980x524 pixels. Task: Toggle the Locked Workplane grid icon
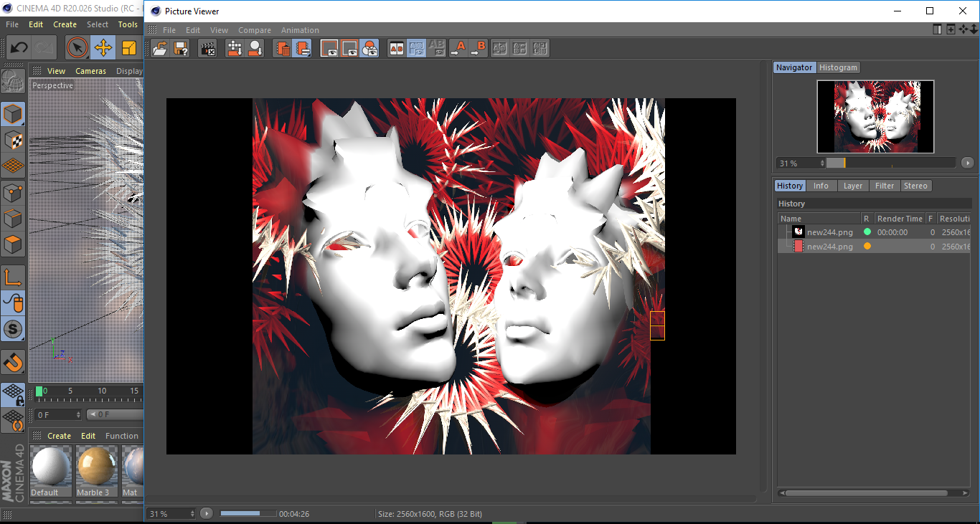click(13, 394)
